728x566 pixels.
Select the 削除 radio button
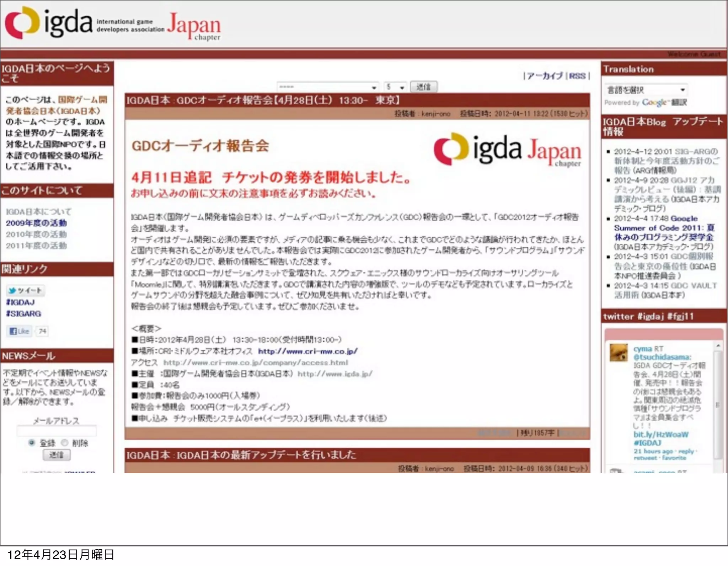pyautogui.click(x=64, y=442)
